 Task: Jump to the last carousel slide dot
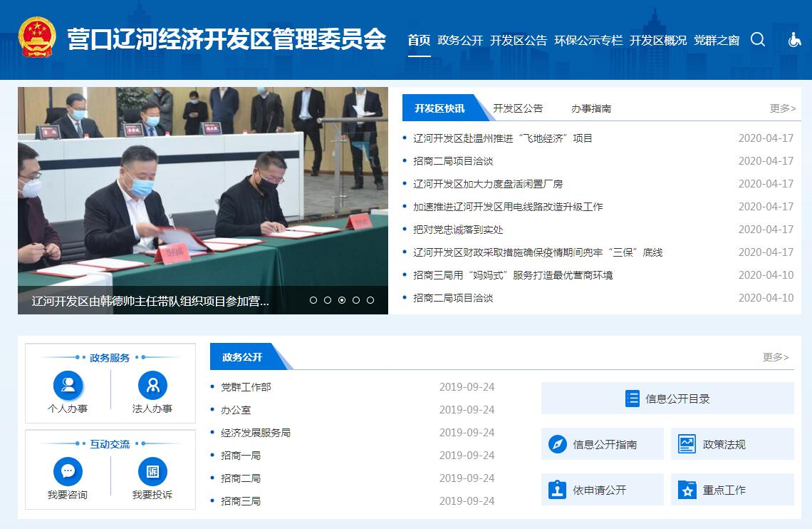370,300
